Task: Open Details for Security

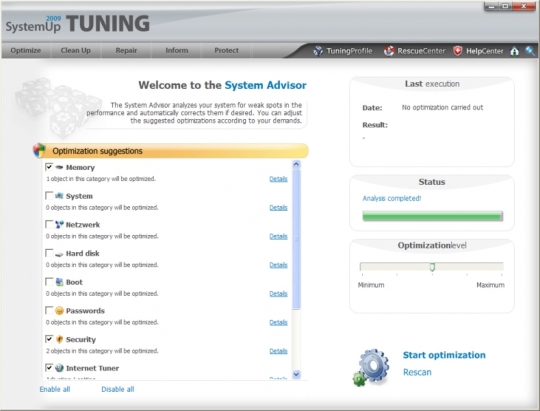Action: [x=278, y=351]
